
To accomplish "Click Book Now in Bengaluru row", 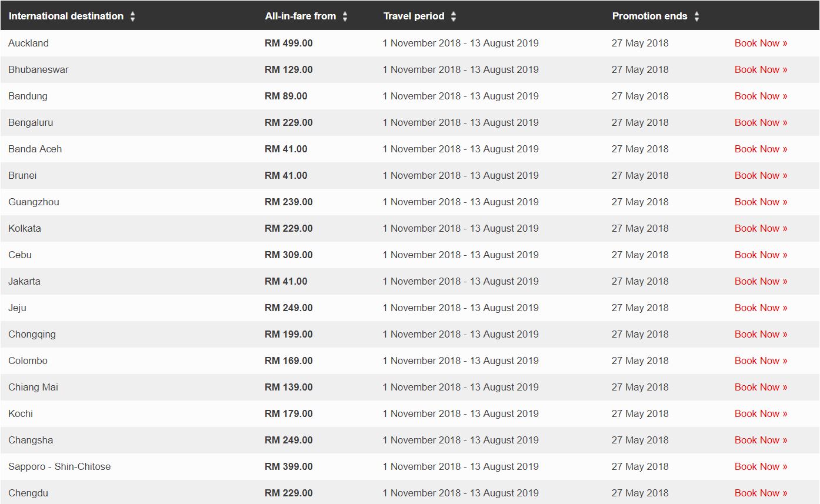I will click(x=761, y=122).
